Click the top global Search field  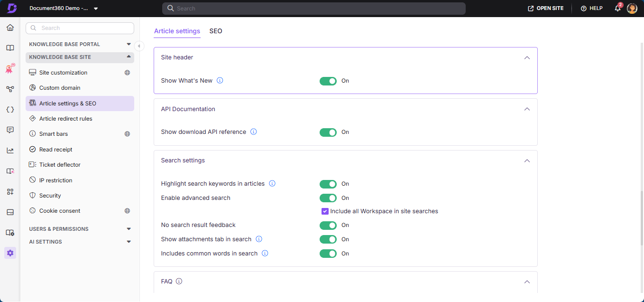pos(314,9)
